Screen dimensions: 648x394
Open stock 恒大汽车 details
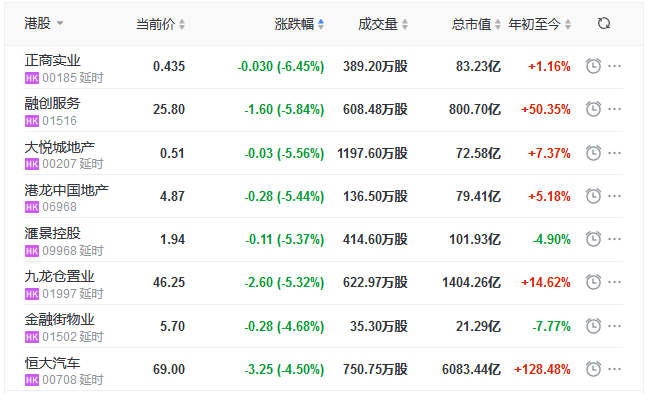tap(52, 363)
